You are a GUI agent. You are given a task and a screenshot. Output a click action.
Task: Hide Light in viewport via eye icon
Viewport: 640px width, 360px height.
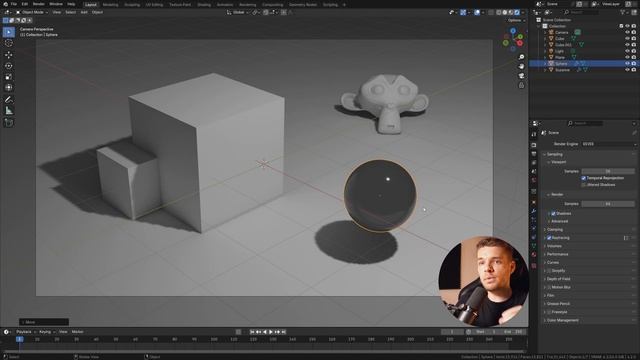[x=627, y=51]
